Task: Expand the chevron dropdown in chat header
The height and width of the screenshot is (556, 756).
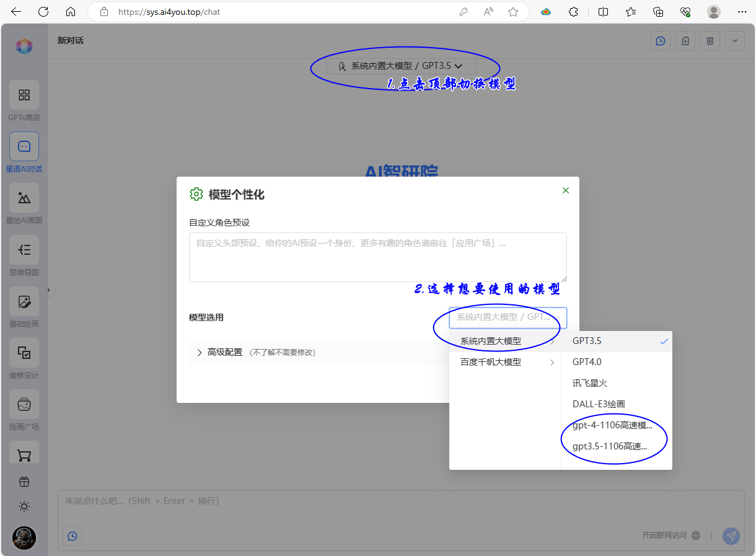Action: [x=735, y=41]
